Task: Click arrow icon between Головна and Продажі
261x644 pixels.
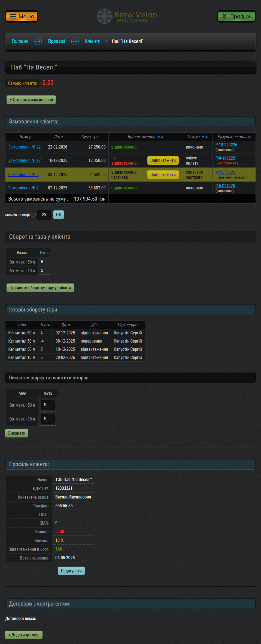Action: 38,41
